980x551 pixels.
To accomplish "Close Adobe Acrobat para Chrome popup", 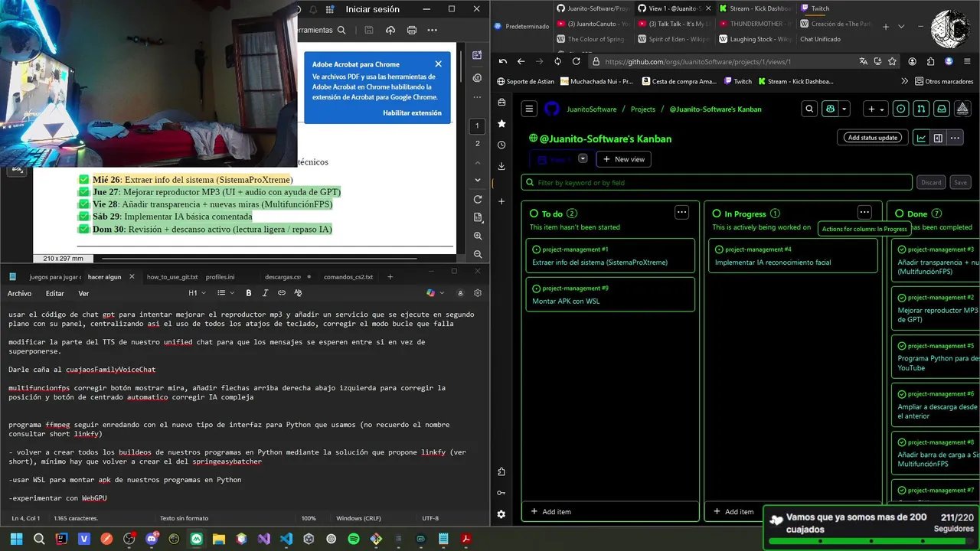I will tap(438, 64).
